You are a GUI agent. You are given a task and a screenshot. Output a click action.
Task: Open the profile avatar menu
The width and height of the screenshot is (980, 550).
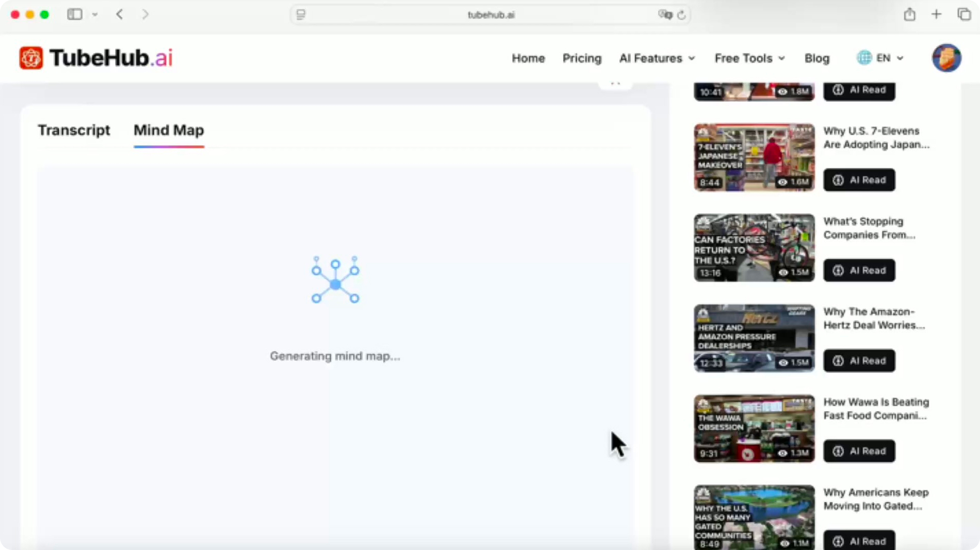(x=946, y=58)
